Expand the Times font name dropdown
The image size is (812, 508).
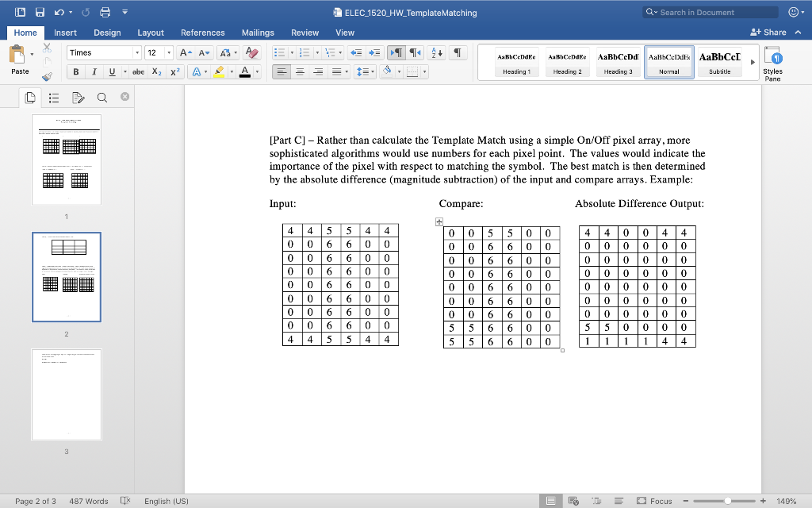coord(137,53)
